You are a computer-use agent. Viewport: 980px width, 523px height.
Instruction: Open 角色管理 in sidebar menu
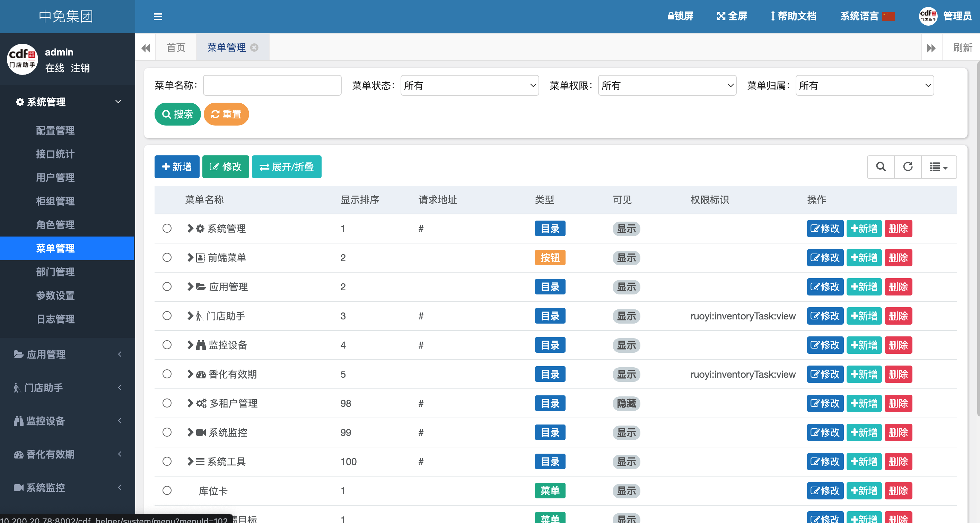[x=55, y=225]
